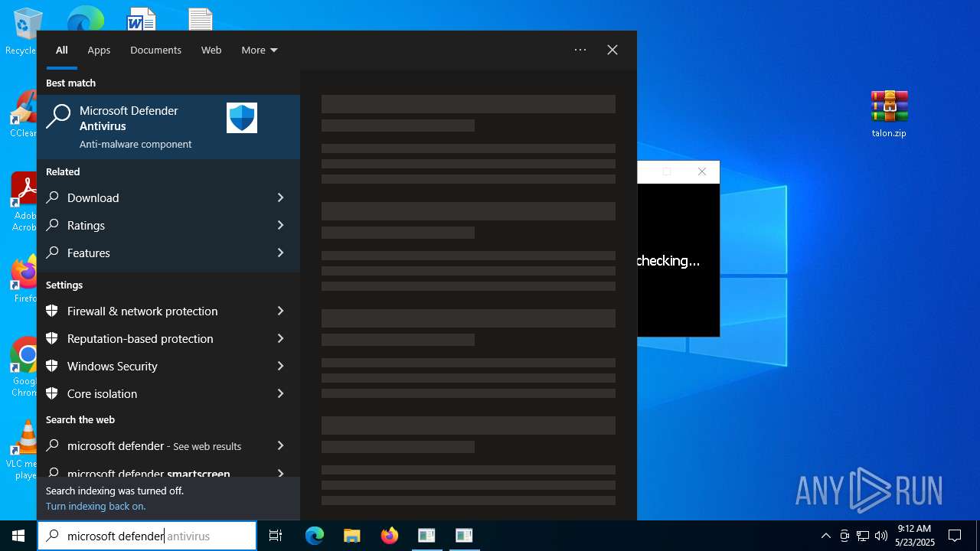Image resolution: width=980 pixels, height=551 pixels.
Task: Click the security tray icon near network
Action: pyautogui.click(x=844, y=536)
